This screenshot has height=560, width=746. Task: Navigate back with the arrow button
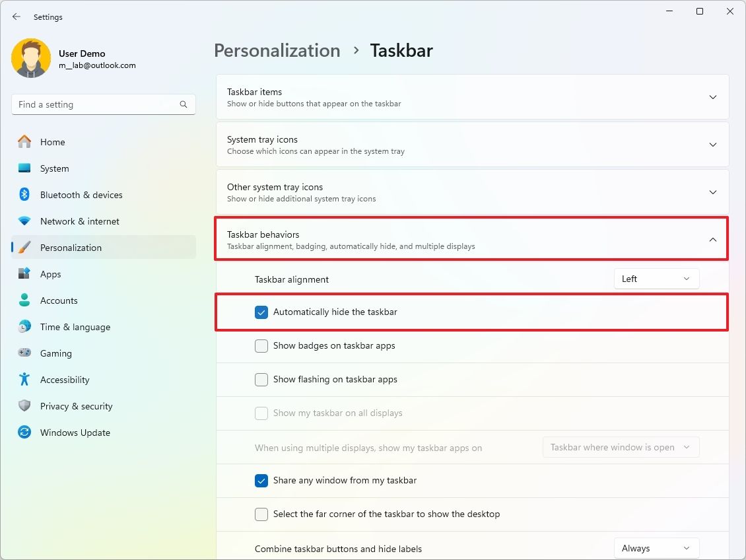point(16,17)
